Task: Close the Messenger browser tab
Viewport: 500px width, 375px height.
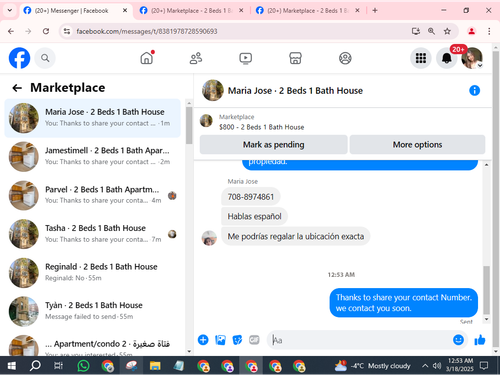Action: pos(125,10)
